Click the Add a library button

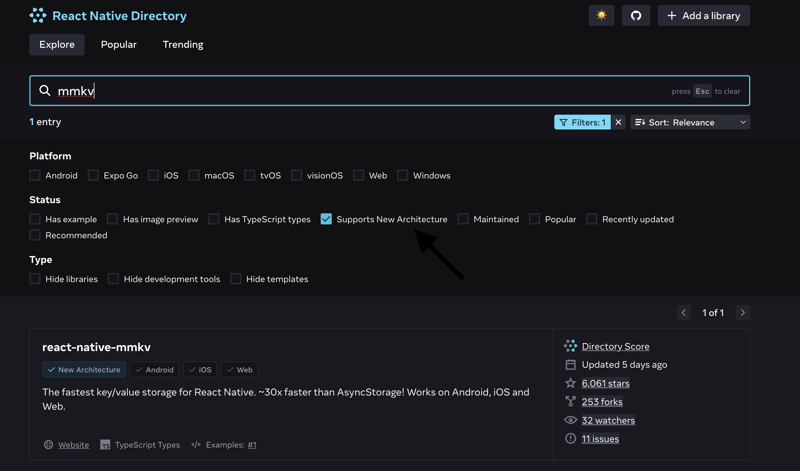703,16
